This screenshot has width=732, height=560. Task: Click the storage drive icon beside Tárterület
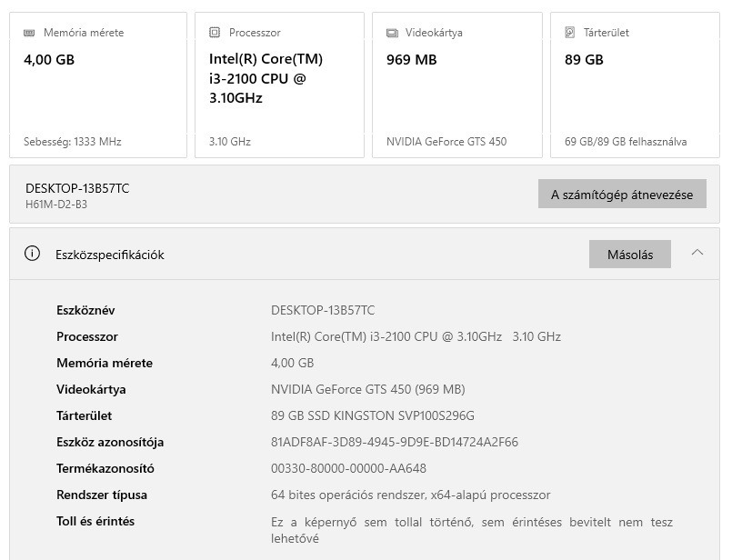[x=570, y=33]
